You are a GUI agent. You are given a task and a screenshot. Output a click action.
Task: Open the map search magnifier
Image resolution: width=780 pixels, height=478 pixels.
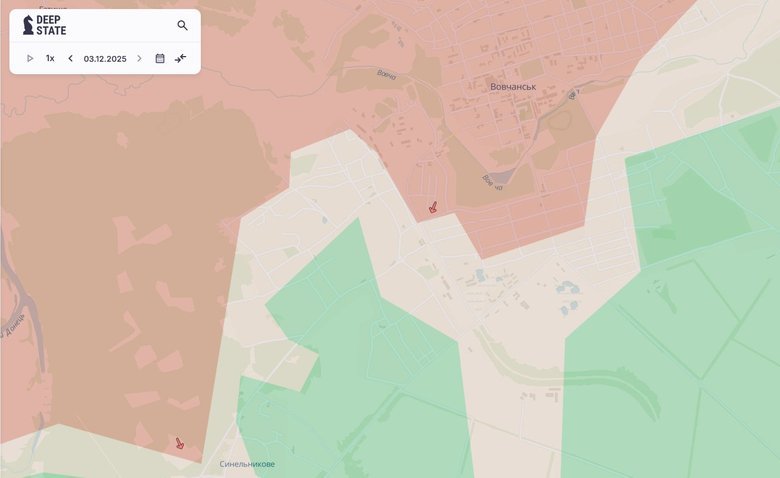click(182, 26)
